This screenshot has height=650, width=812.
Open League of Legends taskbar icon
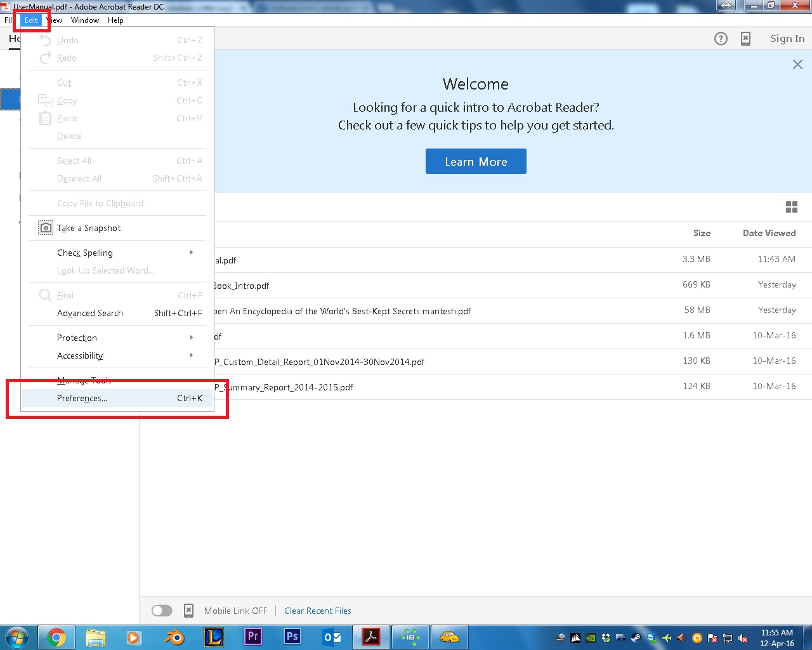point(213,637)
